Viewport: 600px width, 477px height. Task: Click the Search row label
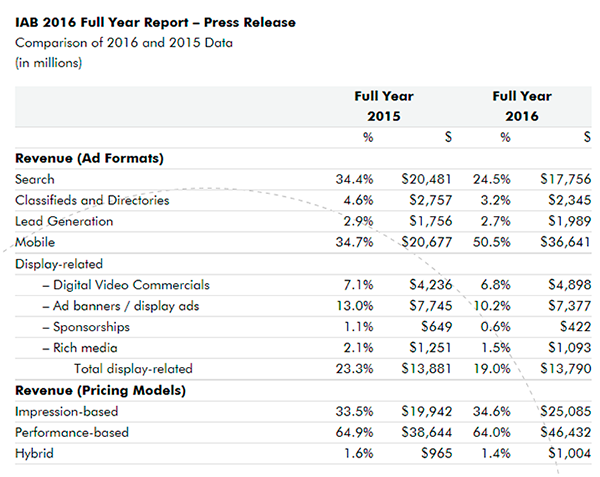(x=35, y=179)
